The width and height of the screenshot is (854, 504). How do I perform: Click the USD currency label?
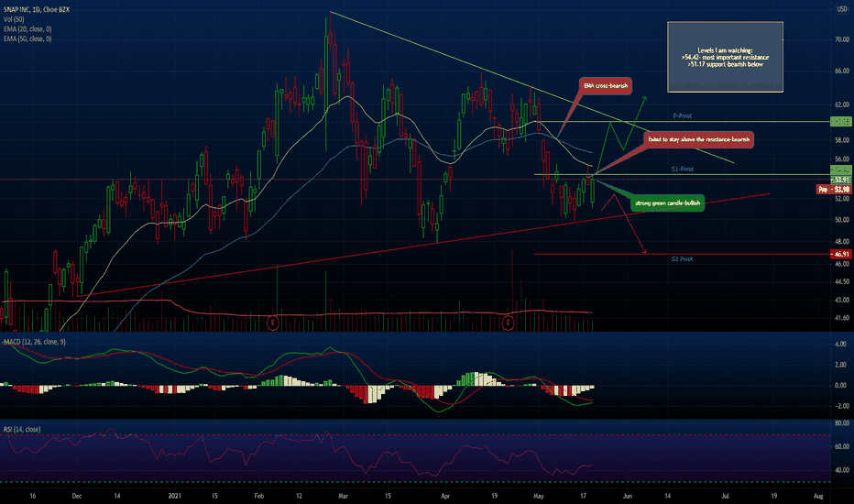(841, 10)
